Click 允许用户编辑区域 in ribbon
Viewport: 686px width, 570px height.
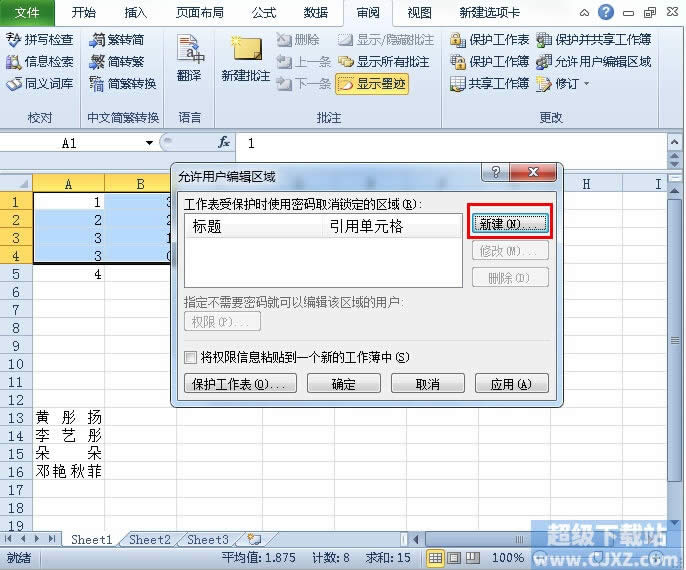tap(594, 62)
